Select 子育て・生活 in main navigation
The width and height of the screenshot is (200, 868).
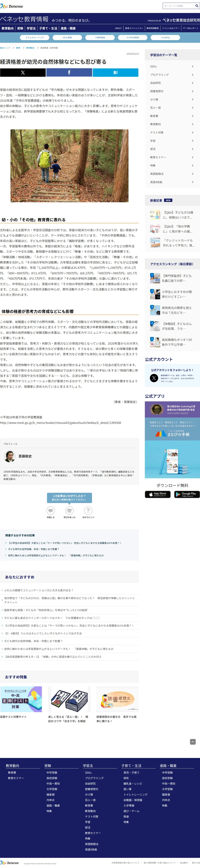(x=48, y=28)
